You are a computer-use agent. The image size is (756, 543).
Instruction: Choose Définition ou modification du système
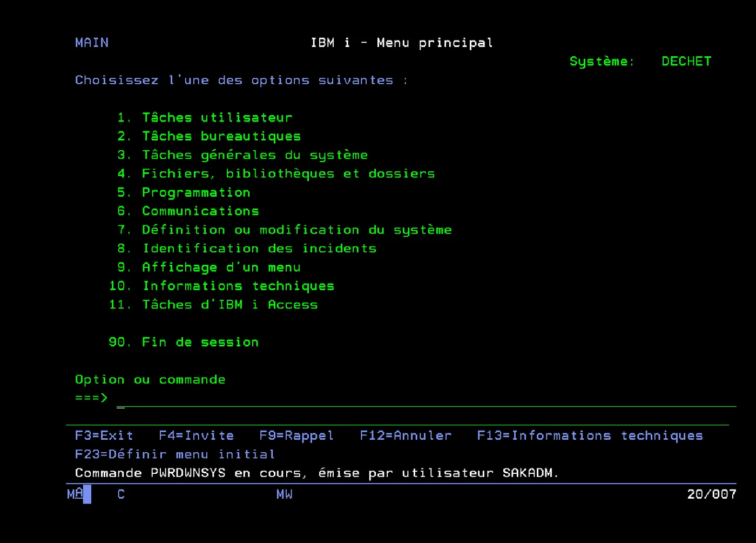tap(285, 230)
